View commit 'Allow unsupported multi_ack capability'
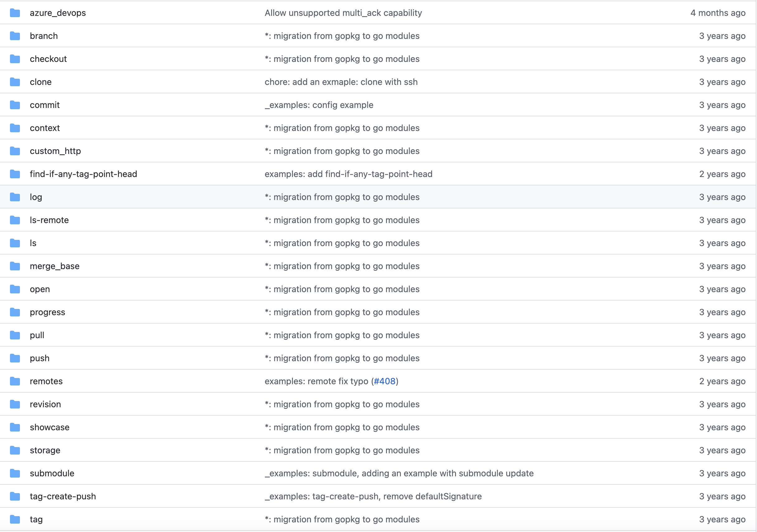Image resolution: width=757 pixels, height=532 pixels. click(343, 13)
